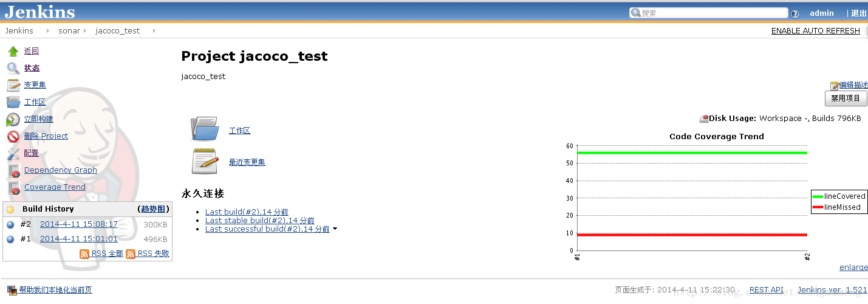Open 变更集 sidebar link
Viewport: 868px width, 304px height.
coord(35,85)
